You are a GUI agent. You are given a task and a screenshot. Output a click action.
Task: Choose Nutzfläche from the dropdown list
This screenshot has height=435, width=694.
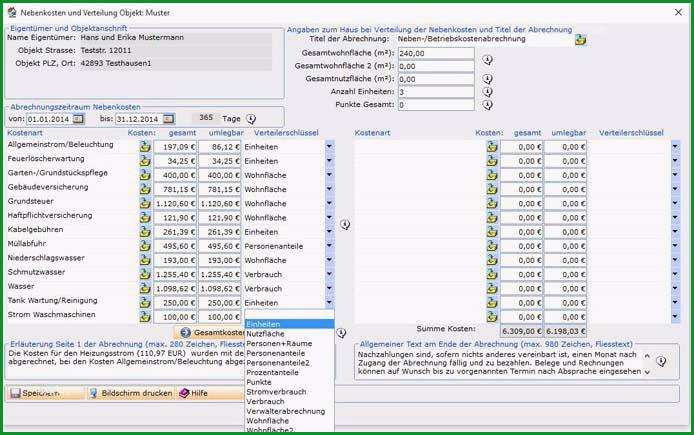coord(289,334)
